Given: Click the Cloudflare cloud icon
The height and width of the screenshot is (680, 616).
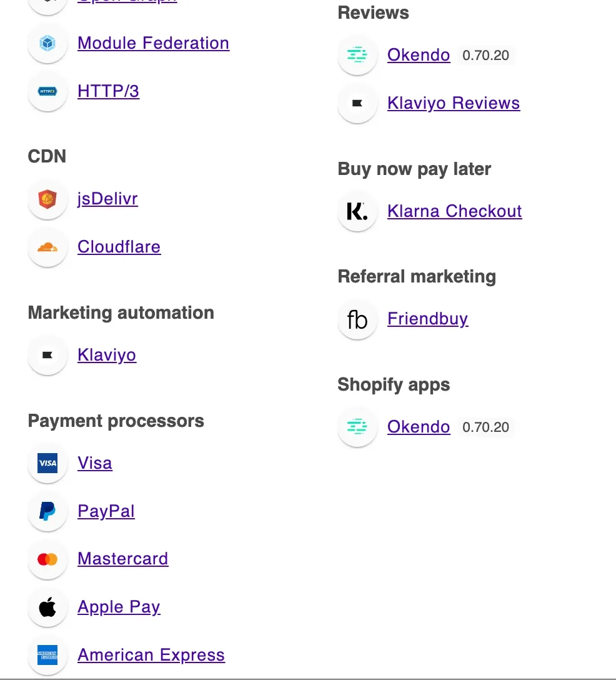Looking at the screenshot, I should [47, 247].
